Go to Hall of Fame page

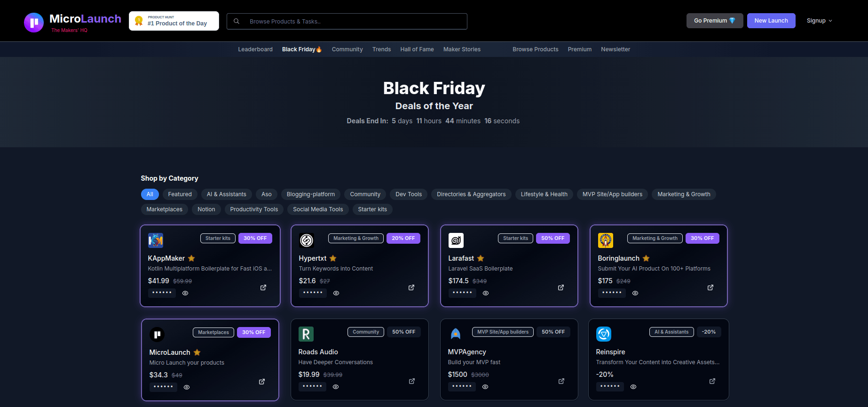pos(417,49)
